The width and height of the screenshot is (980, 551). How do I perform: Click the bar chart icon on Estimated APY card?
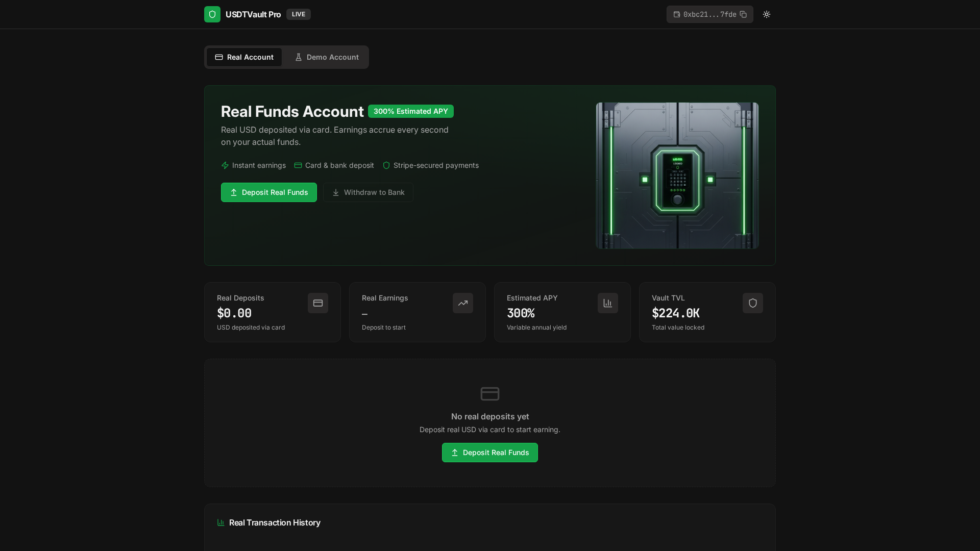[607, 303]
